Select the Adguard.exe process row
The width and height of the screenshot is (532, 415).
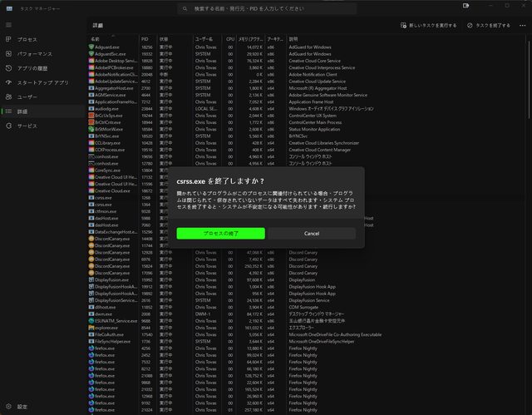pos(108,46)
